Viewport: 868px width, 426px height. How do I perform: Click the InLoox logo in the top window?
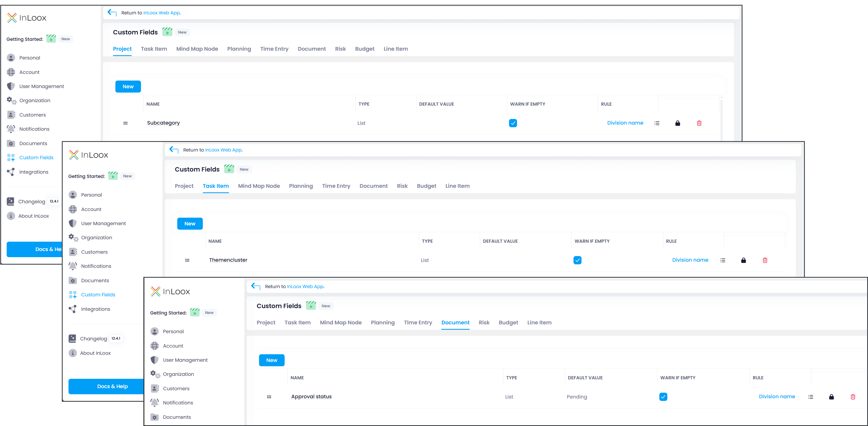(27, 18)
